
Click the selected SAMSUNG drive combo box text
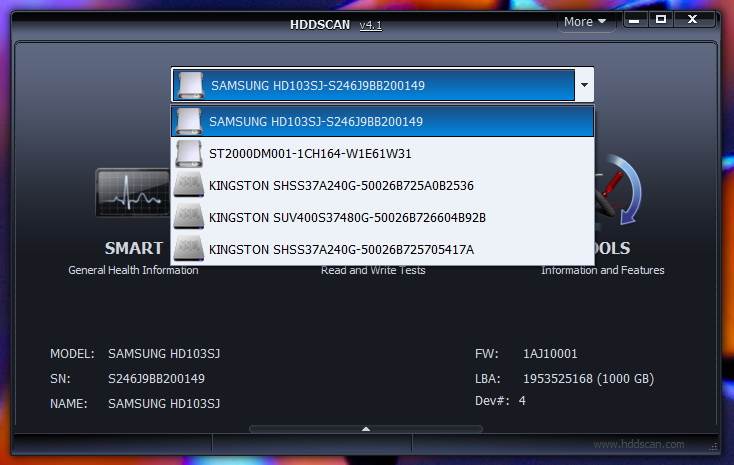pyautogui.click(x=317, y=86)
